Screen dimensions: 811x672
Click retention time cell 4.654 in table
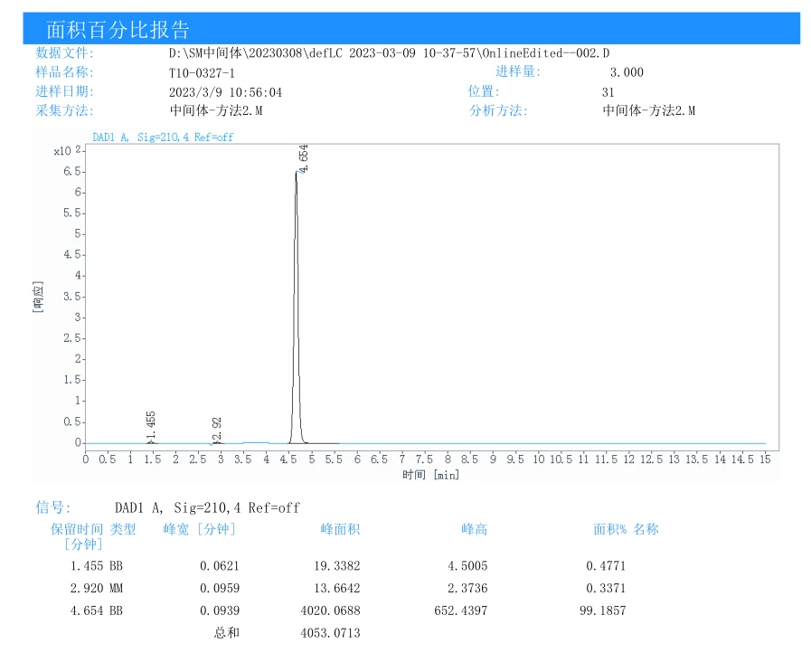tap(87, 611)
